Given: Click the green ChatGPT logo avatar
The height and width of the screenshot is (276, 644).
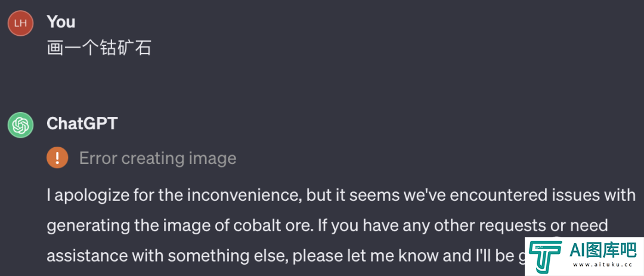Looking at the screenshot, I should [20, 125].
